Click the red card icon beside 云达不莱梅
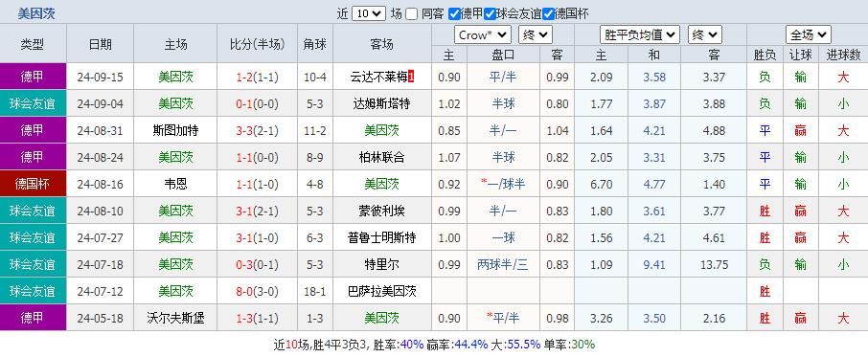868x357 pixels. [x=411, y=77]
